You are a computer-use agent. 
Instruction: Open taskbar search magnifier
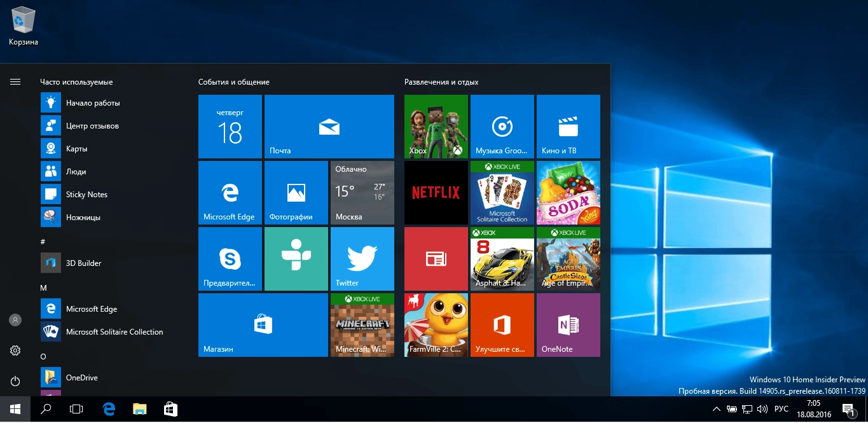click(x=46, y=409)
